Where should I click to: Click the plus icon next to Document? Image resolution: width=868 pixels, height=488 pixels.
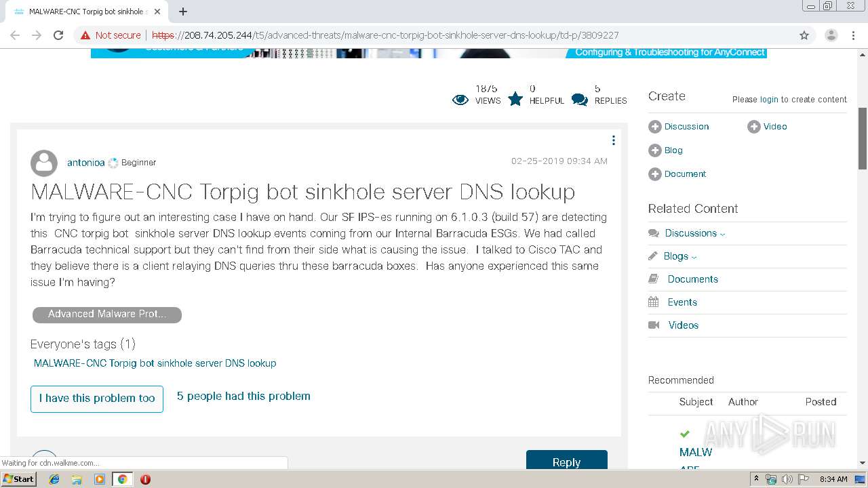655,174
